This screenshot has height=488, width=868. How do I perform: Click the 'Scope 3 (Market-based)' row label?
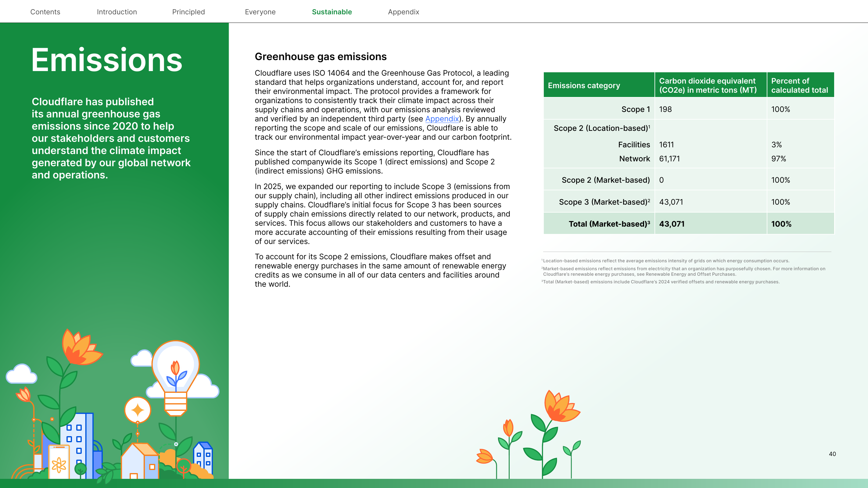604,202
